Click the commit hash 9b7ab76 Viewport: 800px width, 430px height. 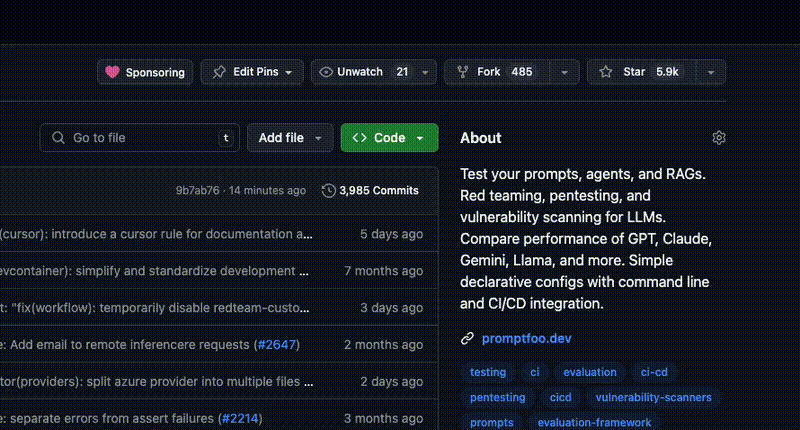197,190
